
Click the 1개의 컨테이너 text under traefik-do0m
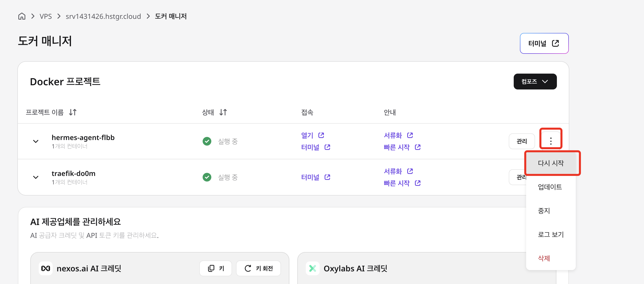pyautogui.click(x=69, y=182)
